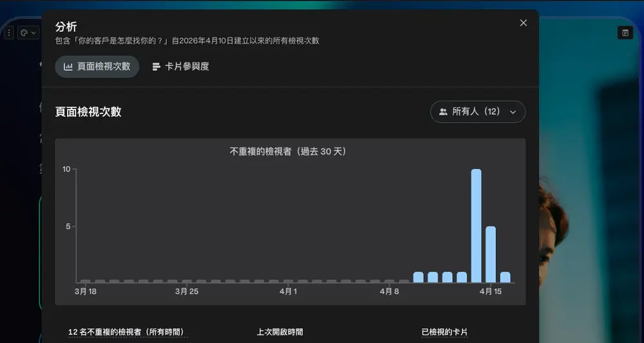This screenshot has height=343, width=644.
Task: Click the chart title 不重複的檢視者 (過去 30 天)
Action: (288, 152)
